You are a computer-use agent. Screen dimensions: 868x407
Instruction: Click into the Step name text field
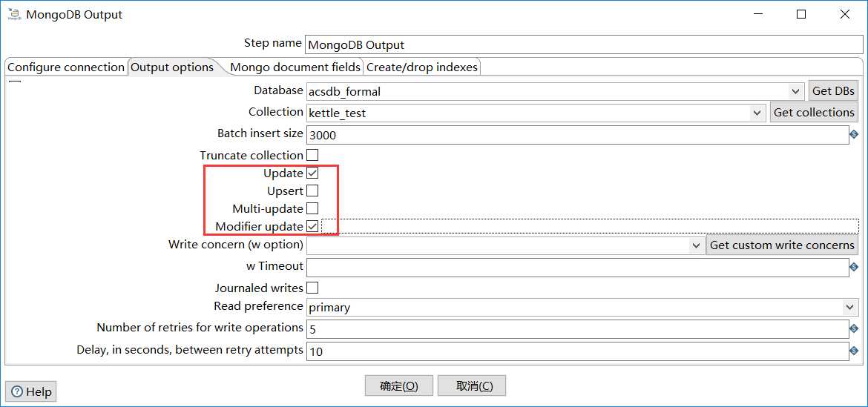point(579,44)
